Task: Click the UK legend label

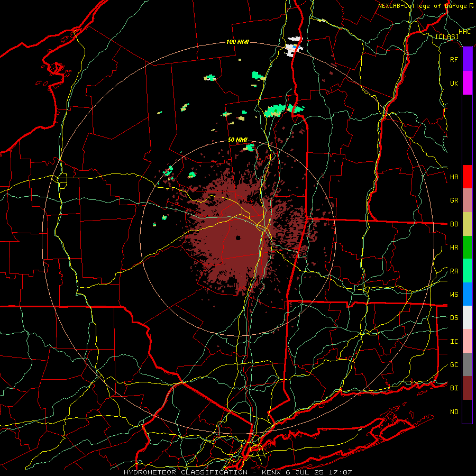Action: coord(454,83)
